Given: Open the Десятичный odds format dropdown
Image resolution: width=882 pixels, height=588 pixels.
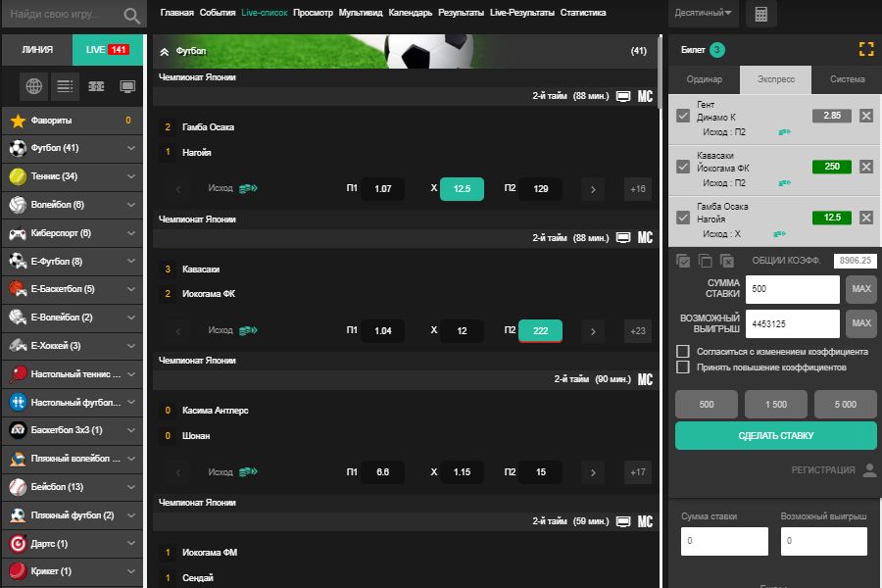Looking at the screenshot, I should tap(704, 14).
